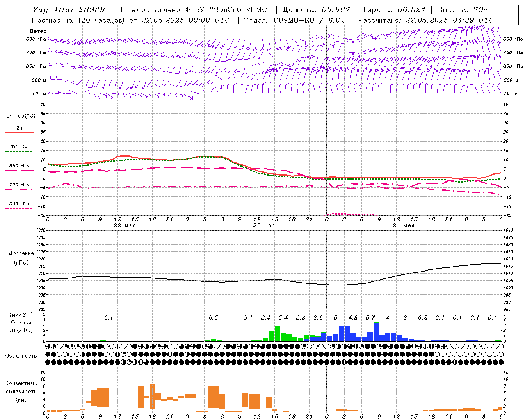Click the 23 мая date label
The image size is (525, 420).
pos(264,226)
